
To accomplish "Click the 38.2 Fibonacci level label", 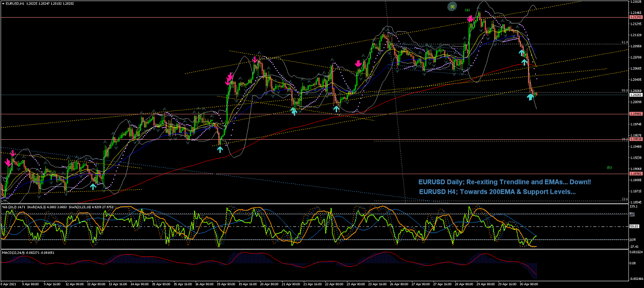I will coord(625,139).
